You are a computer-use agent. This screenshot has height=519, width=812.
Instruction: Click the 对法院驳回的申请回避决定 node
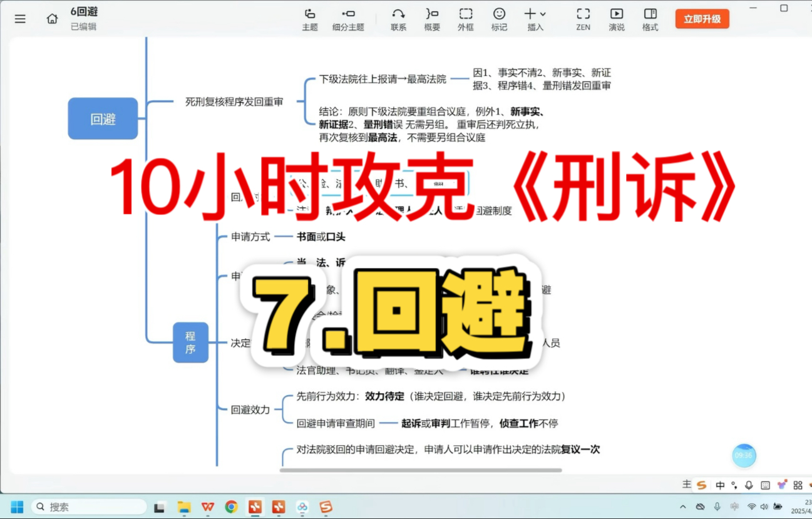click(448, 450)
